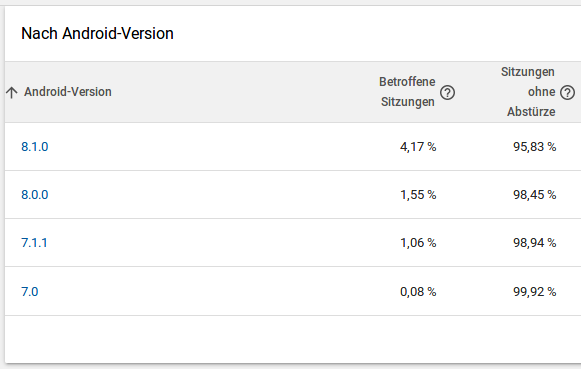Select the 0,08 % affected sessions value

(x=418, y=292)
